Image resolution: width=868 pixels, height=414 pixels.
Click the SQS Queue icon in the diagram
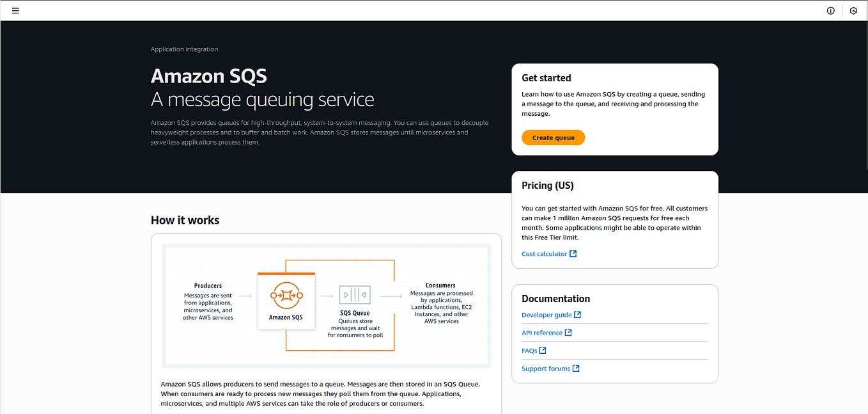(x=355, y=295)
